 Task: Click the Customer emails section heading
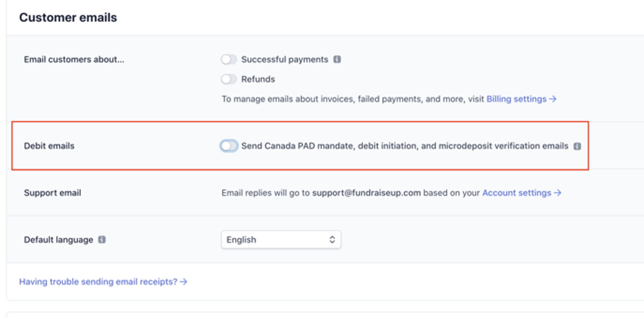68,18
